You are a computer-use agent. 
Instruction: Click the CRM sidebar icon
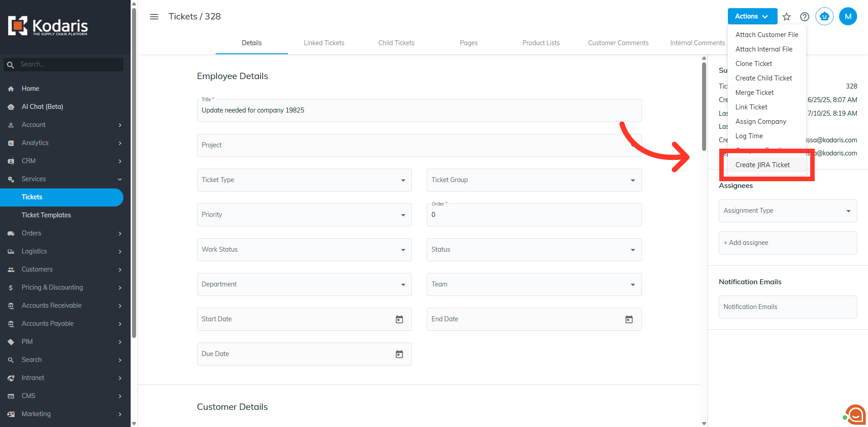coord(11,161)
